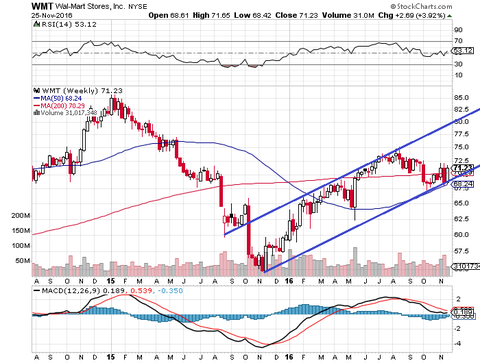480x363 pixels.
Task: Click the 57.5 price axis label
Action: pyautogui.click(x=461, y=251)
